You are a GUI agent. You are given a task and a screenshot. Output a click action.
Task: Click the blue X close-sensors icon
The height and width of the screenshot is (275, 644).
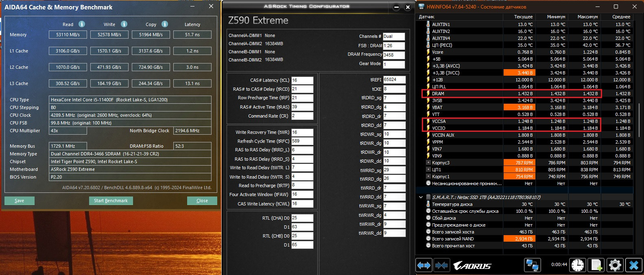[633, 265]
